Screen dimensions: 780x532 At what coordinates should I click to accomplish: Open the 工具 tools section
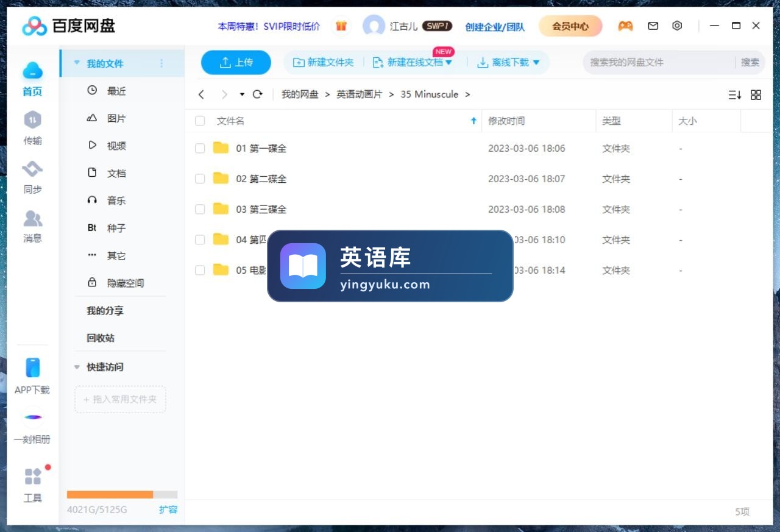[32, 486]
